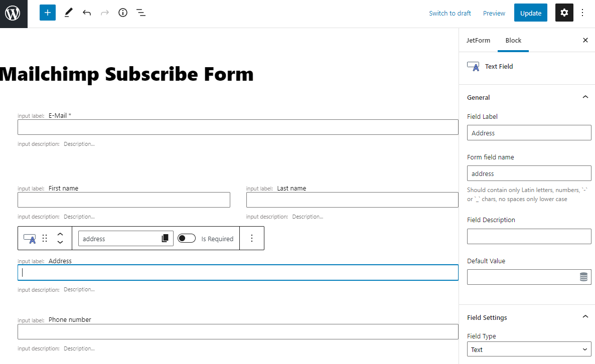Click the Update button
The width and height of the screenshot is (595, 364).
tap(530, 13)
